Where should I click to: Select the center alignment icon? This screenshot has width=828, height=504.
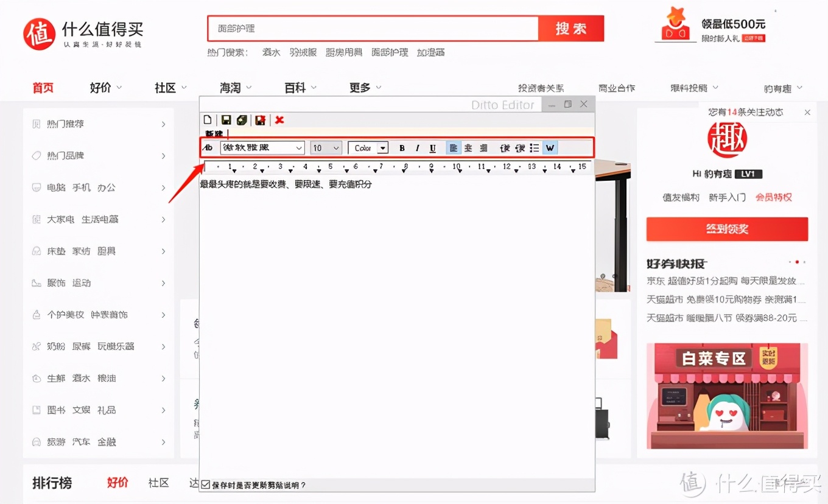click(469, 147)
